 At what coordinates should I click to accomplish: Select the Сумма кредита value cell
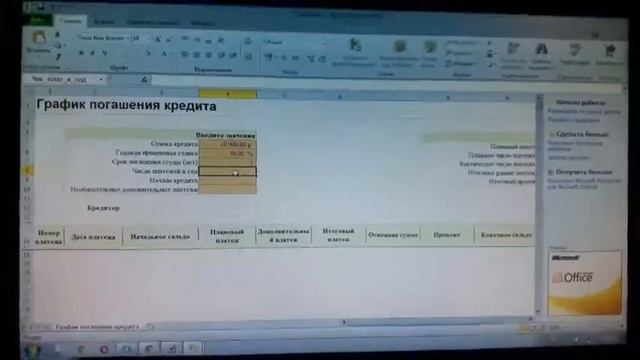[227, 144]
